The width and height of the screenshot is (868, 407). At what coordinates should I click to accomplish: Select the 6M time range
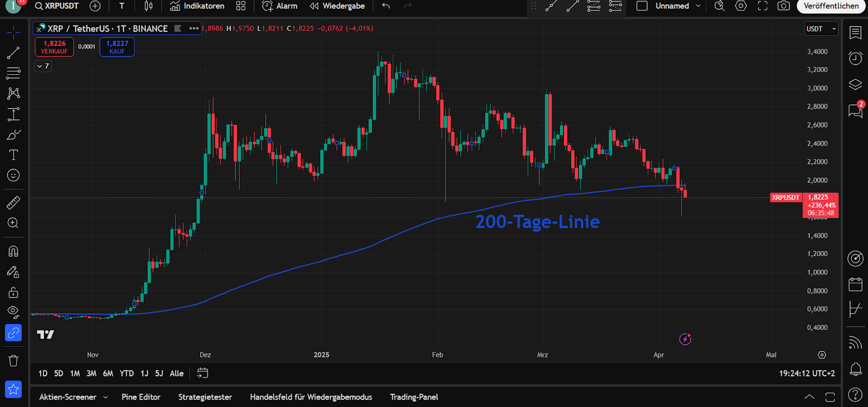(108, 373)
